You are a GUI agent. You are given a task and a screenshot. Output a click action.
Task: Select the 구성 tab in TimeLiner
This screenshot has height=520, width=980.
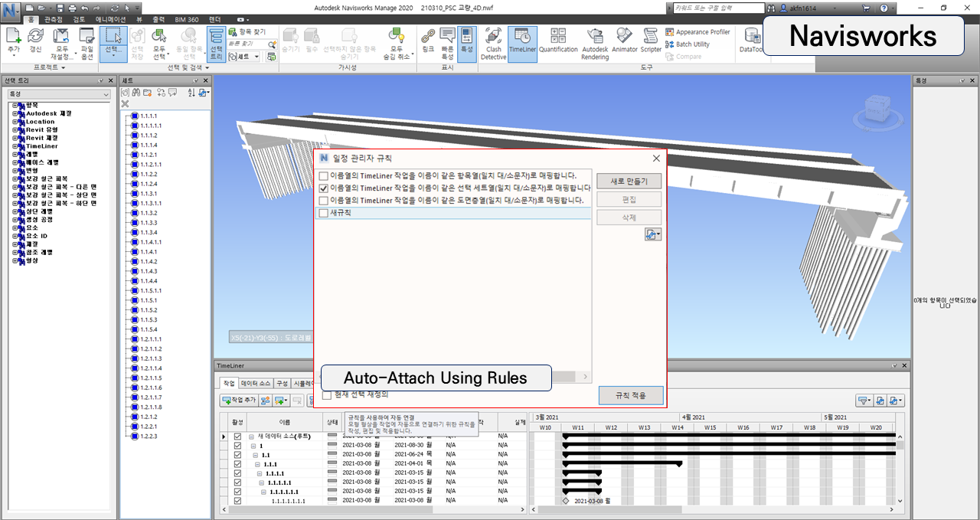tap(283, 383)
